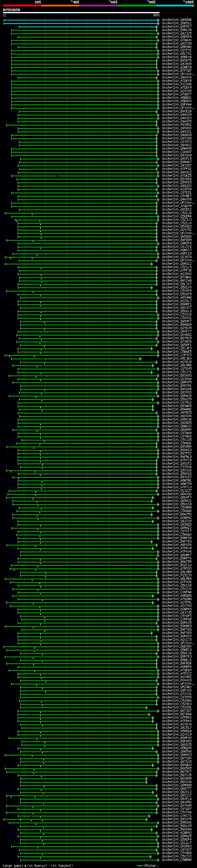Click the 368 query length number

coord(155,15)
